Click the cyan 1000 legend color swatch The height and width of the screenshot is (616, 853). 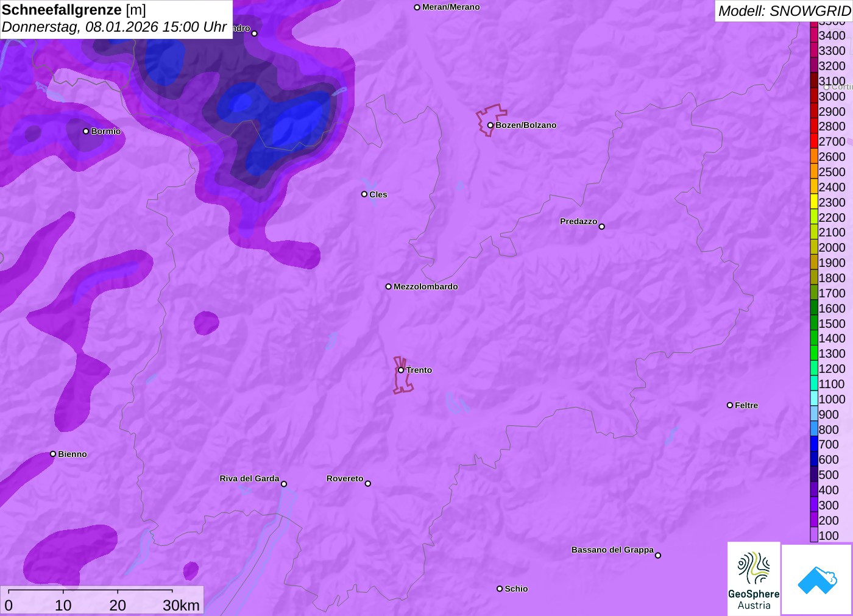click(x=814, y=398)
